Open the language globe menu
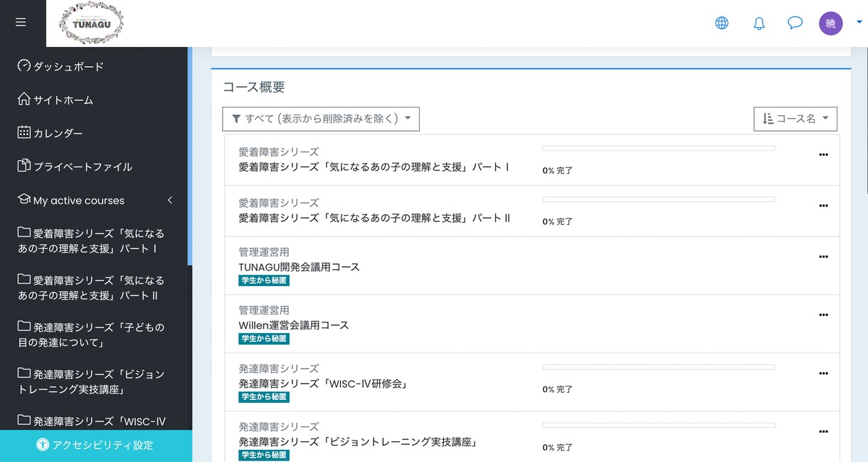Screen dimensions: 868x462 (x=721, y=23)
